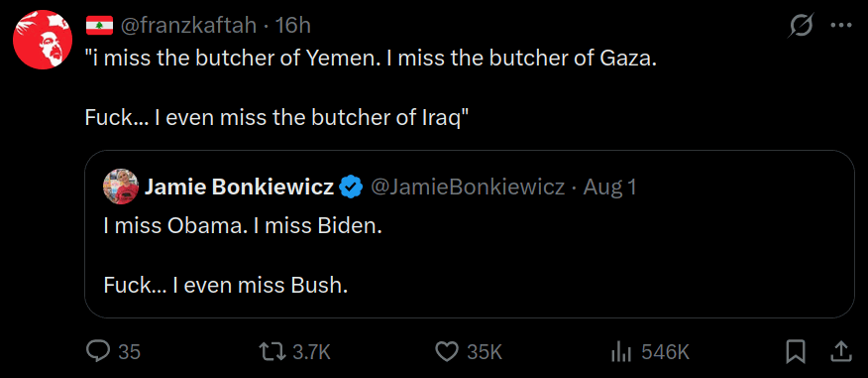Click the blue verified badge
The image size is (868, 378).
[351, 188]
